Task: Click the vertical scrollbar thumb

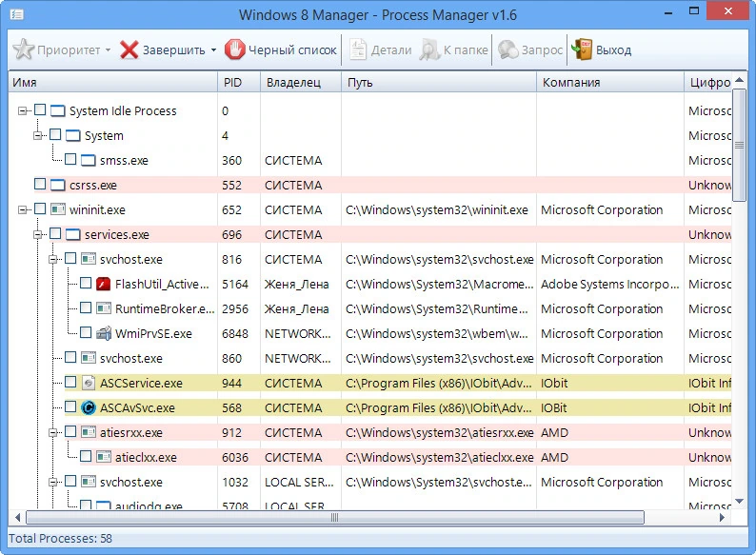Action: 739,145
